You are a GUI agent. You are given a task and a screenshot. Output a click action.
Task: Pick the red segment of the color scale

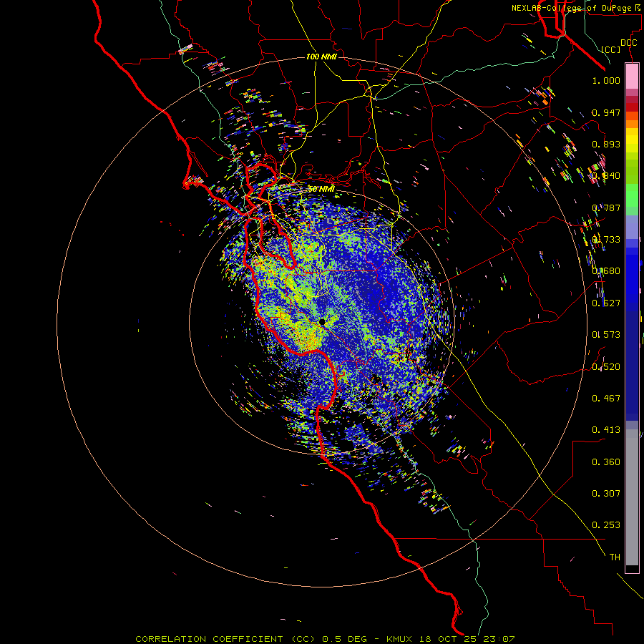click(x=632, y=107)
